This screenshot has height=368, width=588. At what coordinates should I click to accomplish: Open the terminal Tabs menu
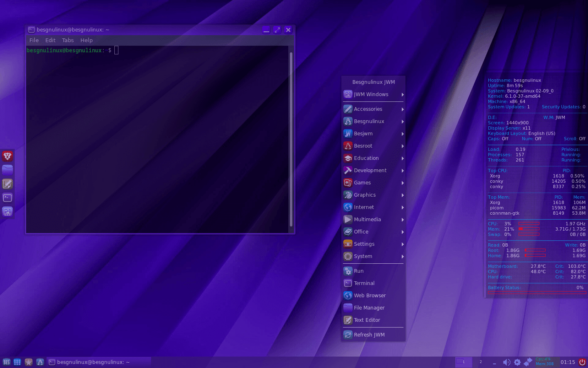(68, 40)
